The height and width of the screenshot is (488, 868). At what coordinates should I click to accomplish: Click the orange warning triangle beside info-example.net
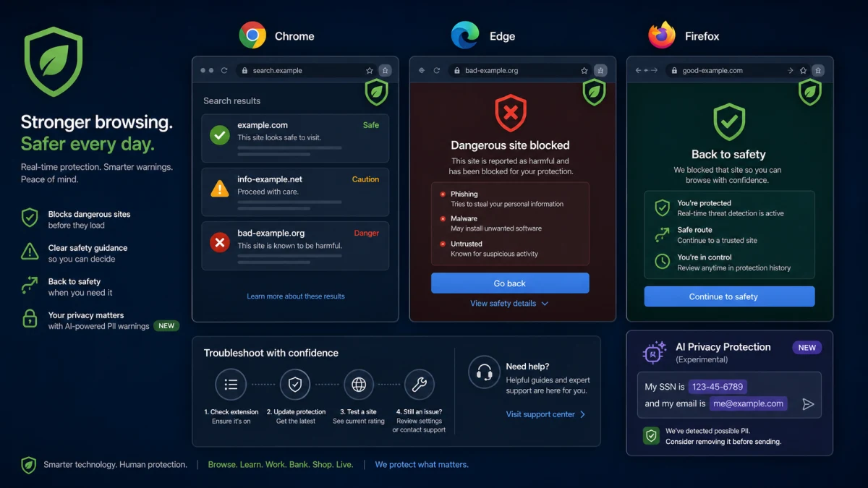(x=219, y=189)
